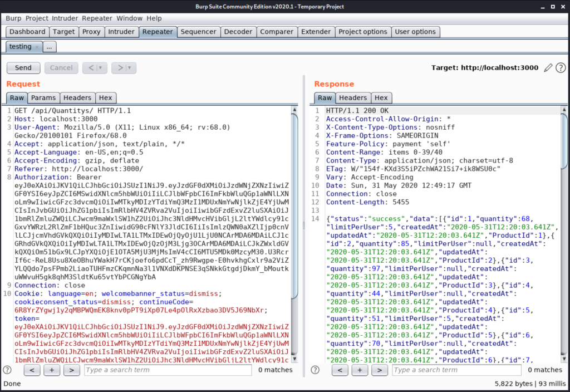Expand the back history dropdown arrow
Screen dimensions: 570x392
(101, 68)
